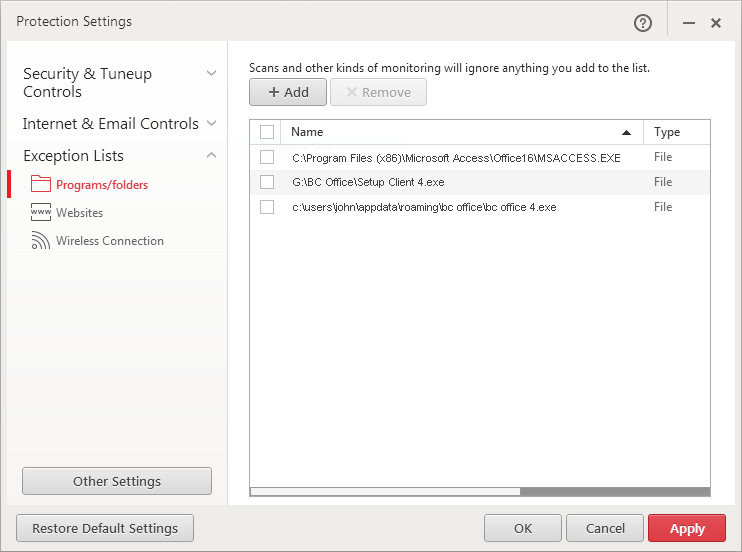Collapse the Exception Lists section
The image size is (742, 552).
point(211,155)
